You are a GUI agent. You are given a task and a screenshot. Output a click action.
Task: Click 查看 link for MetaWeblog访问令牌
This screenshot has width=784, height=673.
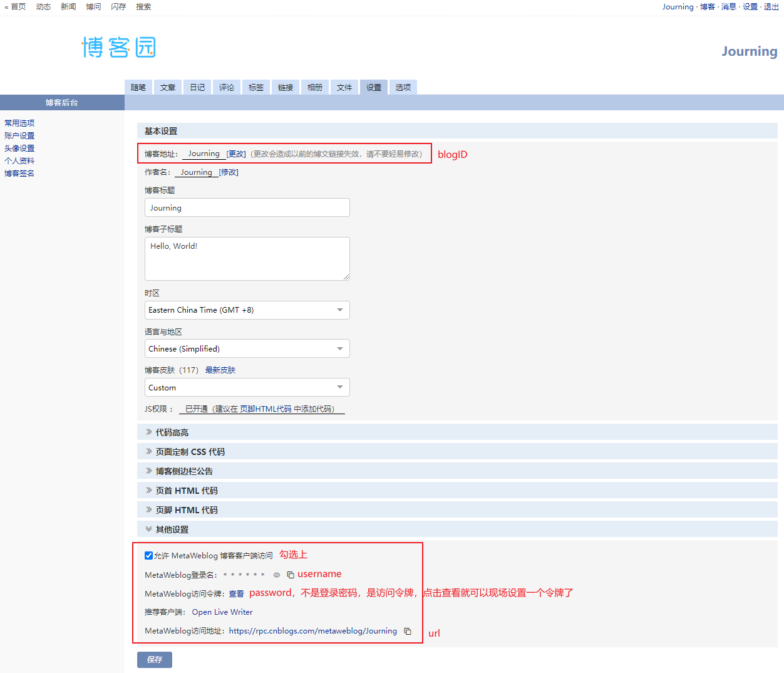(236, 594)
